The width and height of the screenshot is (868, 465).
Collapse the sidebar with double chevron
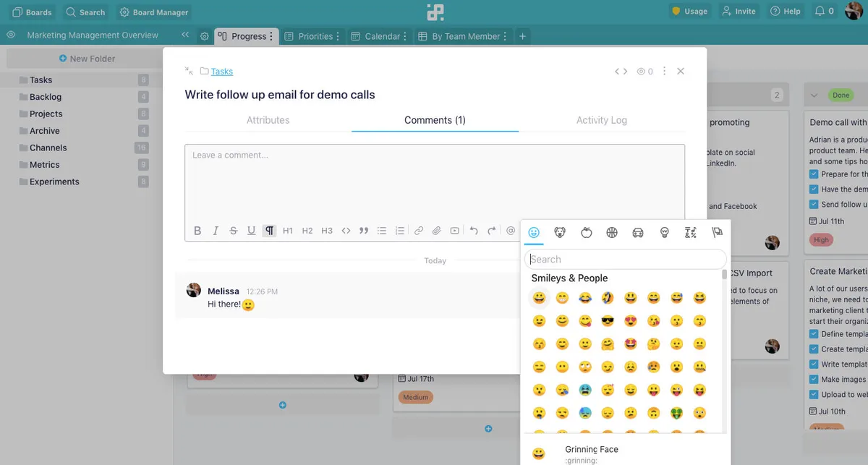coord(185,35)
